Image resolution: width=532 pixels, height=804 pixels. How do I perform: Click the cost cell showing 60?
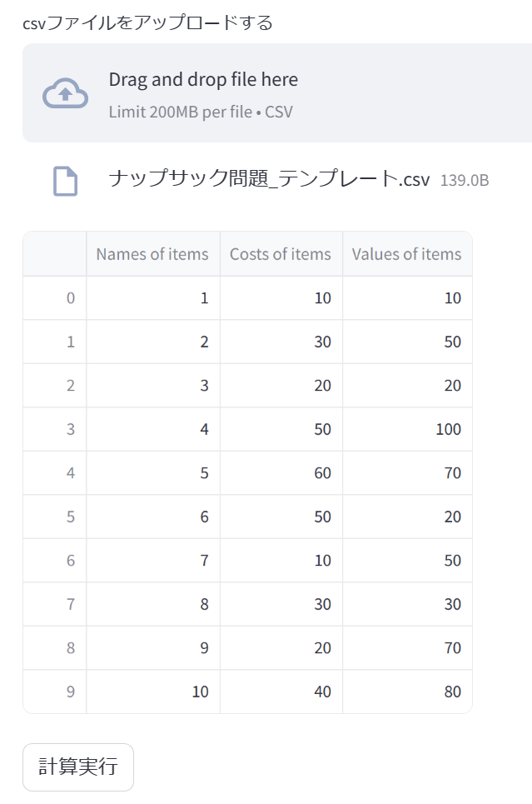(x=281, y=472)
